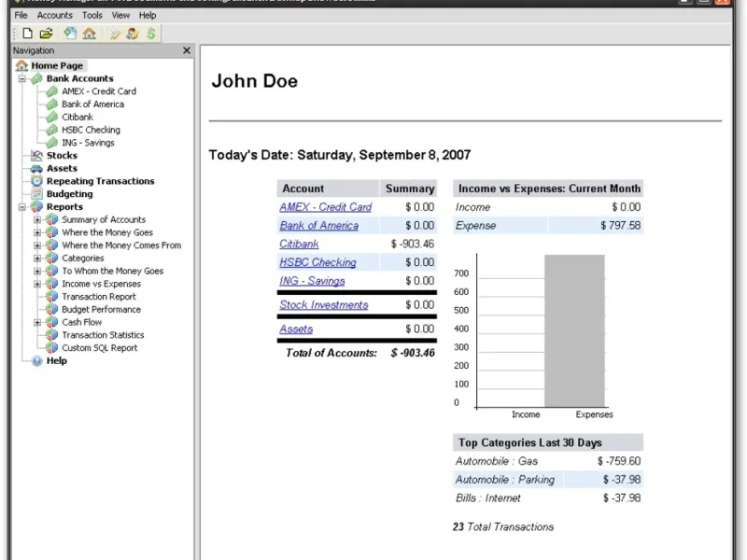Click the green dollar Currency icon
The height and width of the screenshot is (560, 747).
[x=151, y=34]
